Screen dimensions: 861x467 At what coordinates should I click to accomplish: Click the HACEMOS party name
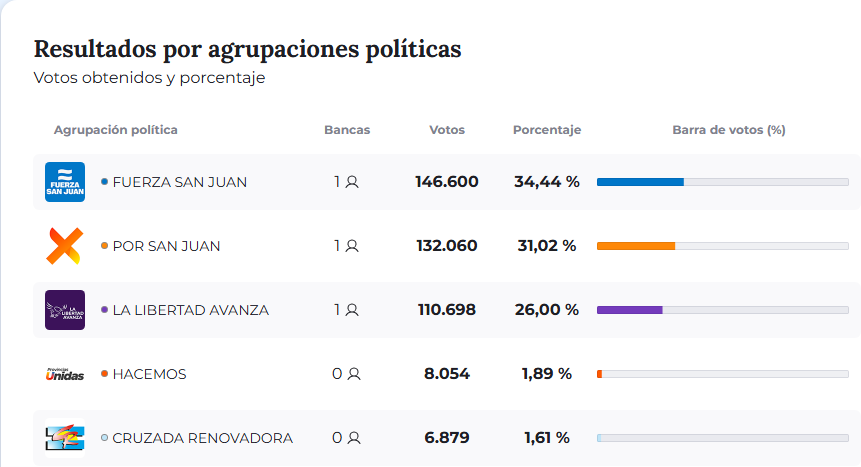coord(149,374)
